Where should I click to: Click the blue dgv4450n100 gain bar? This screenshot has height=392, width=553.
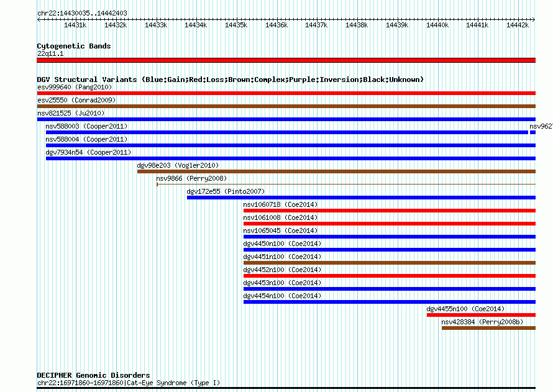tap(390, 250)
